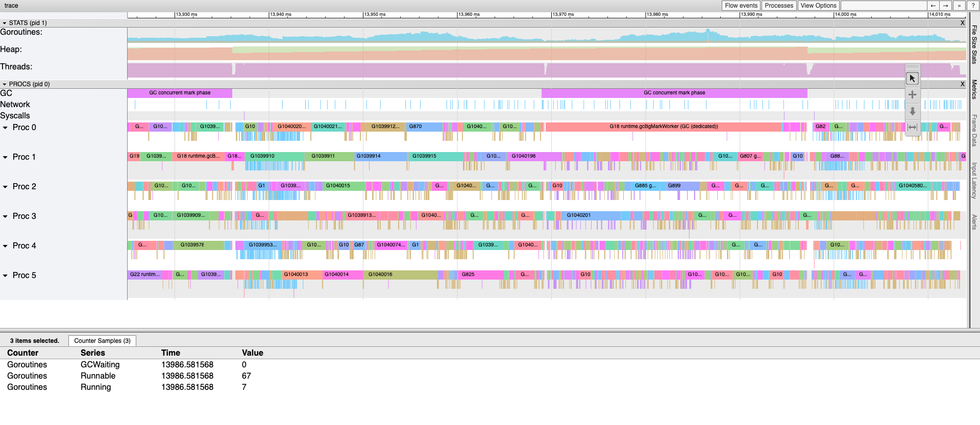Collapse the Proc 3 row
The image size is (980, 425).
(6, 216)
